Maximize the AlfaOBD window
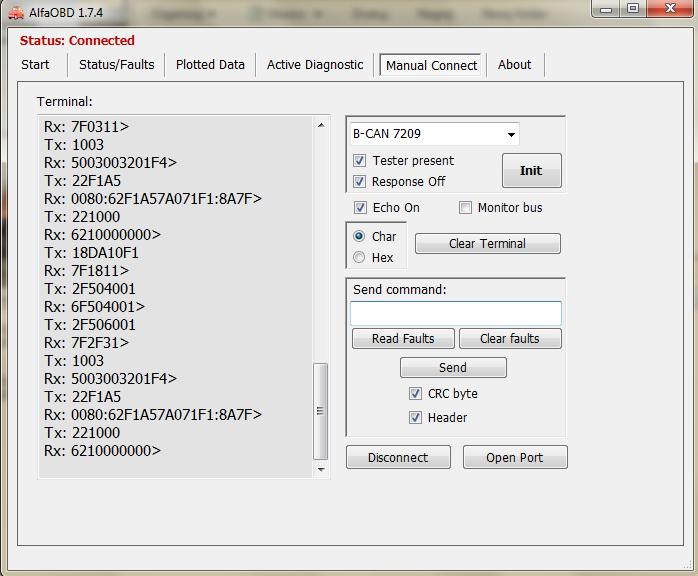This screenshot has height=576, width=698. click(633, 9)
